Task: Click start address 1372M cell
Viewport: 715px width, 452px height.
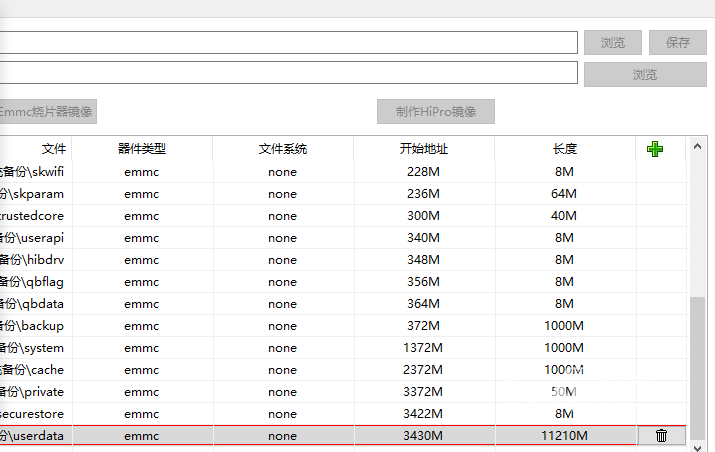Action: (424, 348)
